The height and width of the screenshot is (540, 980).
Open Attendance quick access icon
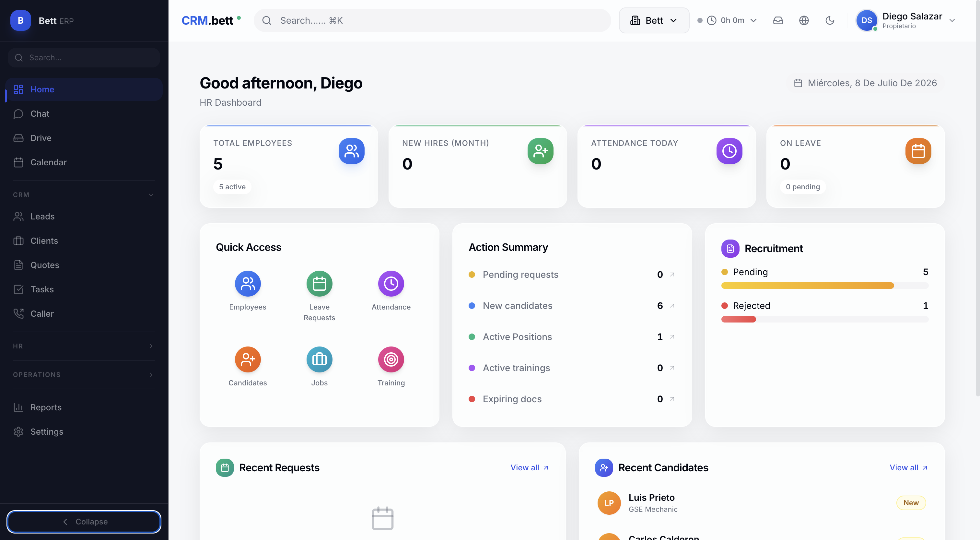pos(391,284)
